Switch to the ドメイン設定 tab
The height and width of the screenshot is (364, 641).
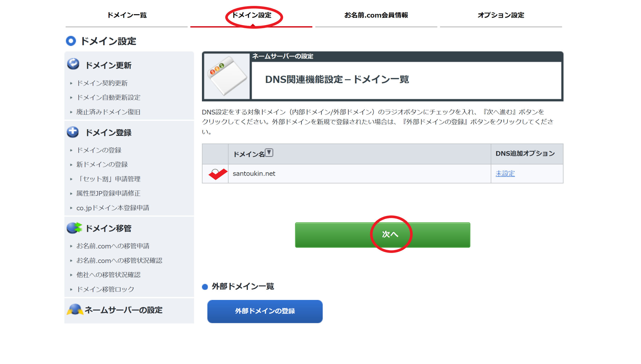click(251, 15)
